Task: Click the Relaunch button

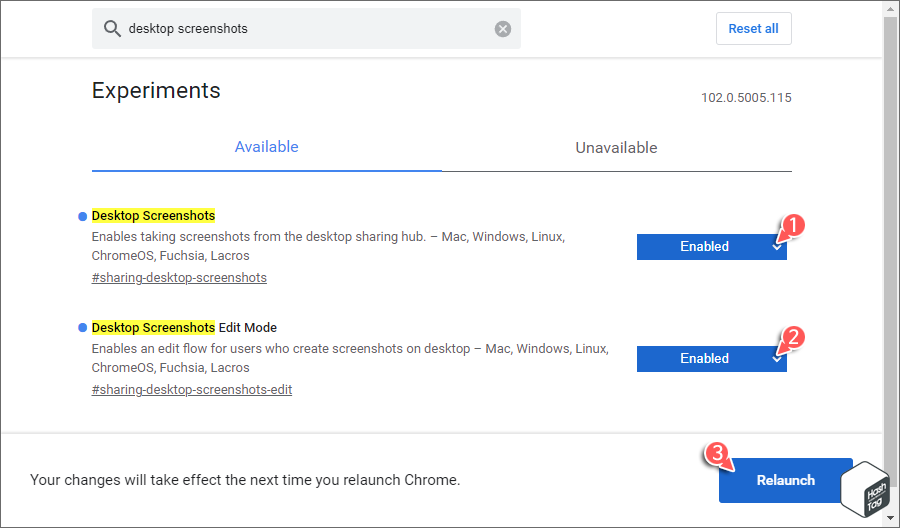Action: tap(785, 480)
